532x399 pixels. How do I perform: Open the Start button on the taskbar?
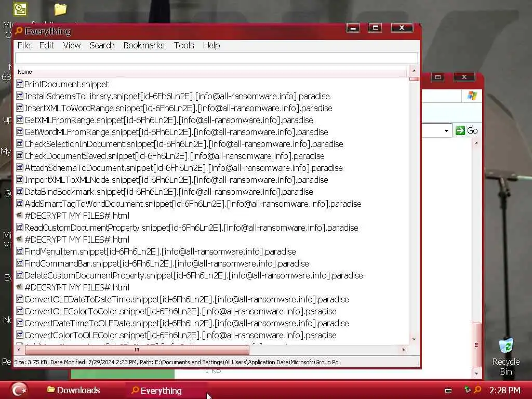[x=19, y=390]
